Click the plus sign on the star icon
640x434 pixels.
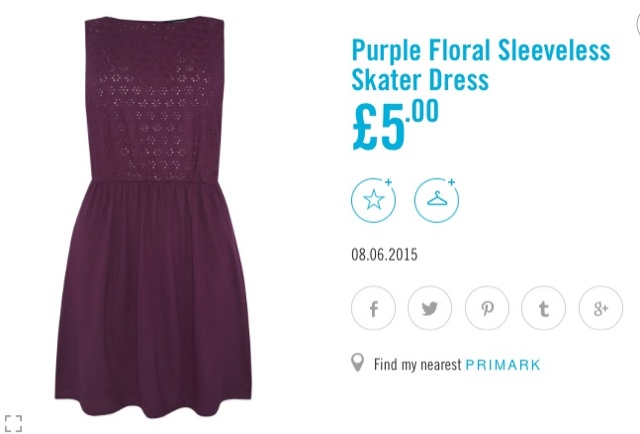point(388,182)
